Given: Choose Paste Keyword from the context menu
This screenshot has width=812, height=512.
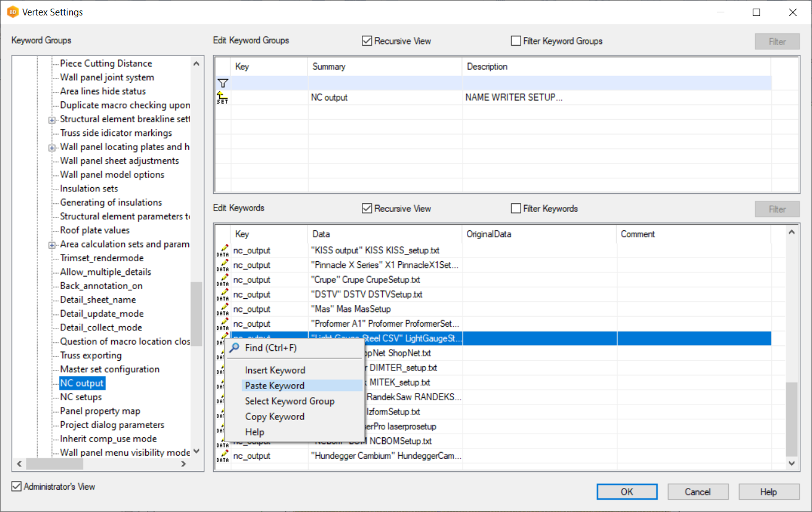Looking at the screenshot, I should coord(275,386).
